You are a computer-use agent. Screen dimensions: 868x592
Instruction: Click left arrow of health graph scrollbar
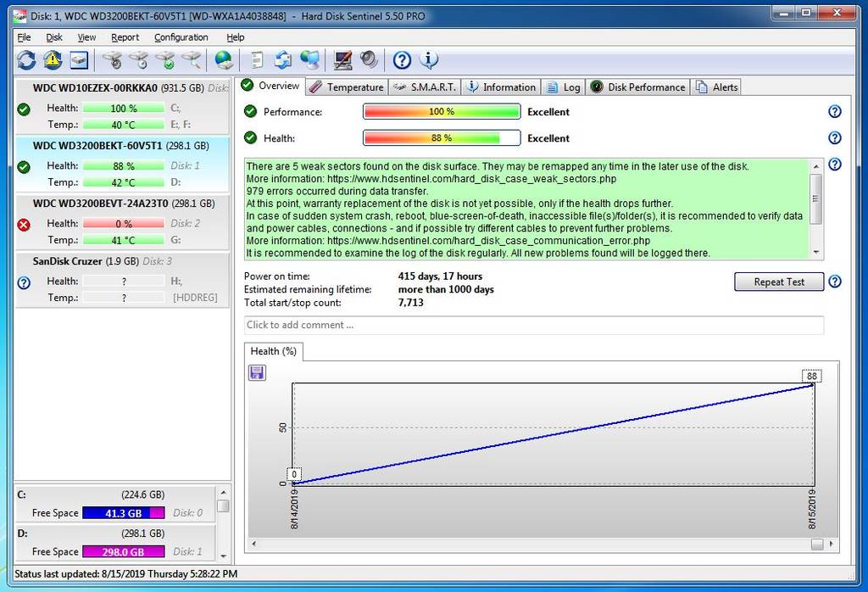pyautogui.click(x=254, y=544)
